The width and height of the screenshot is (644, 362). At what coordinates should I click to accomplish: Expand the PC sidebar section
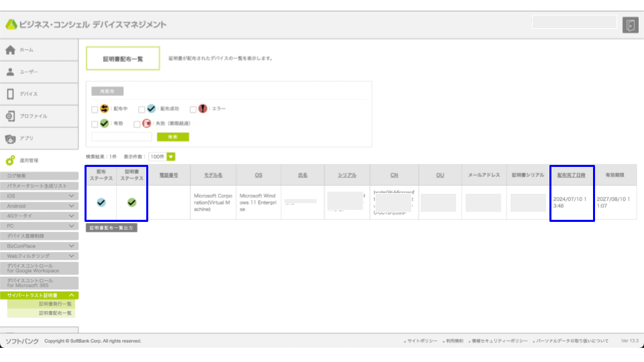[39, 226]
